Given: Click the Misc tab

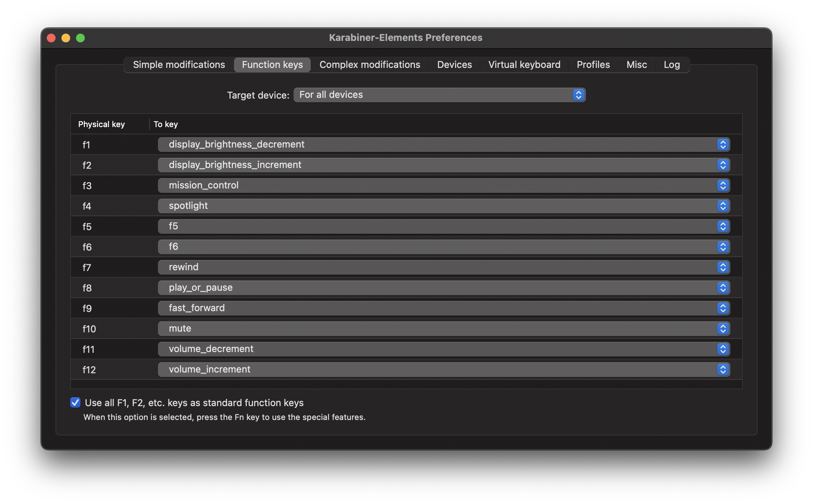Looking at the screenshot, I should pos(637,64).
